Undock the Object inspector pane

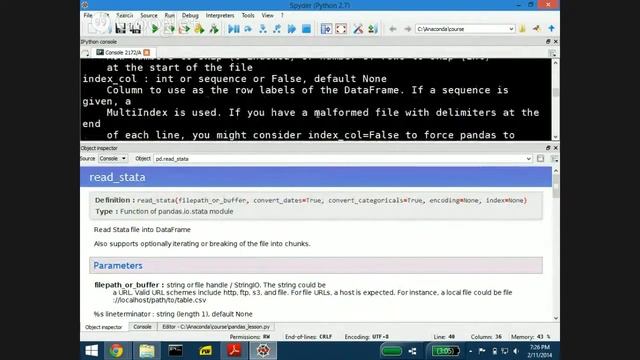(x=548, y=148)
